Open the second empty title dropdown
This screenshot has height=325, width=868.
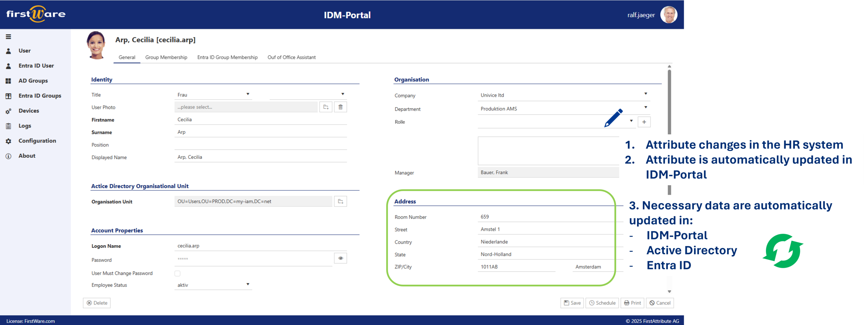tap(308, 95)
